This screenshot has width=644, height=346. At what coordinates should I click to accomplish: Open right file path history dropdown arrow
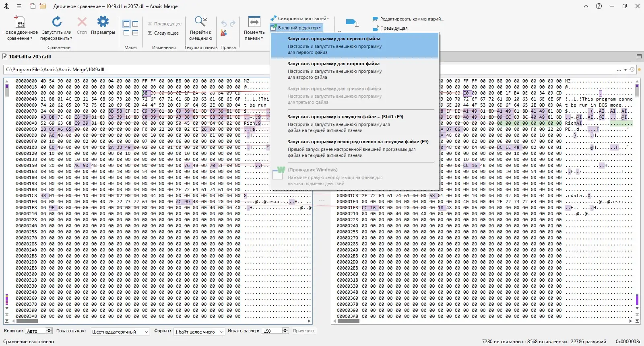pyautogui.click(x=625, y=70)
